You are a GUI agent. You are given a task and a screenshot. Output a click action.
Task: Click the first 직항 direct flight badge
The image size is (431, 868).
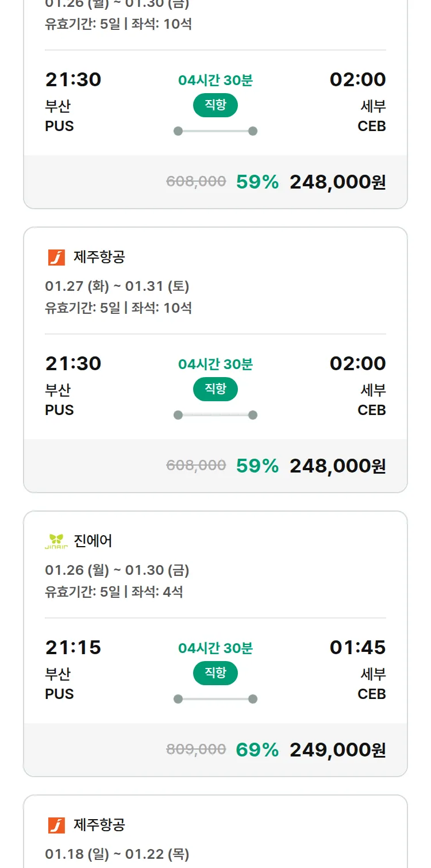click(215, 105)
